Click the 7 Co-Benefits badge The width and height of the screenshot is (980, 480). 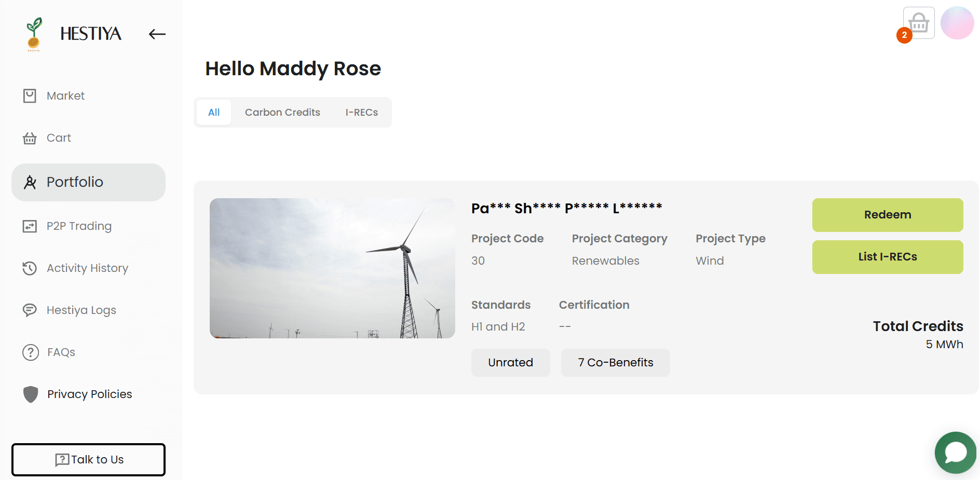click(x=615, y=362)
